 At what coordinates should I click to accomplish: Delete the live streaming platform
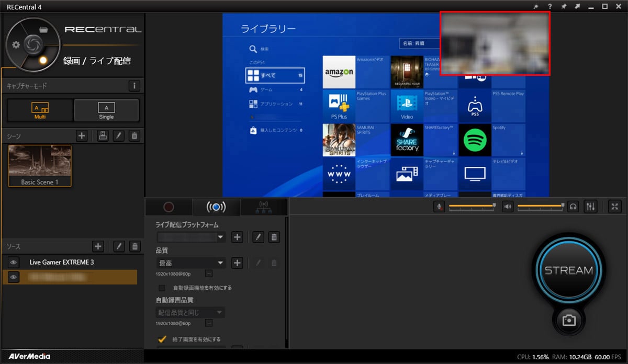point(274,237)
